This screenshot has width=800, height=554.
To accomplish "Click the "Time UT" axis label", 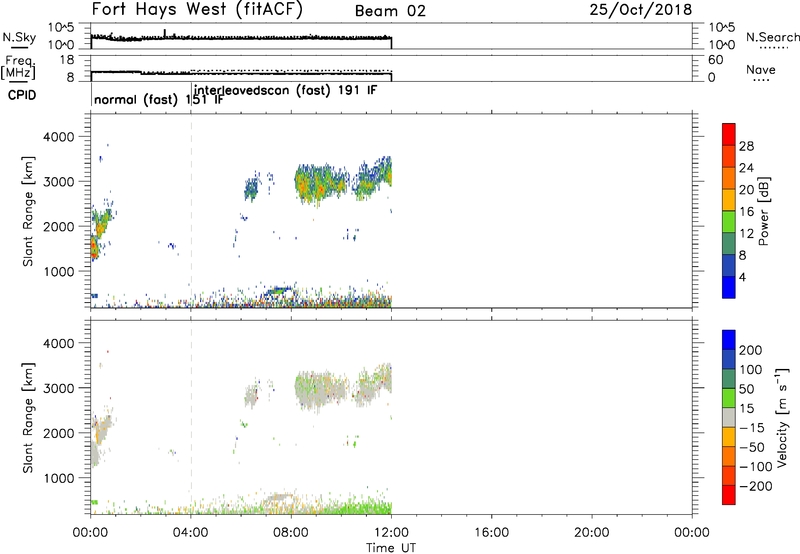I will click(391, 548).
